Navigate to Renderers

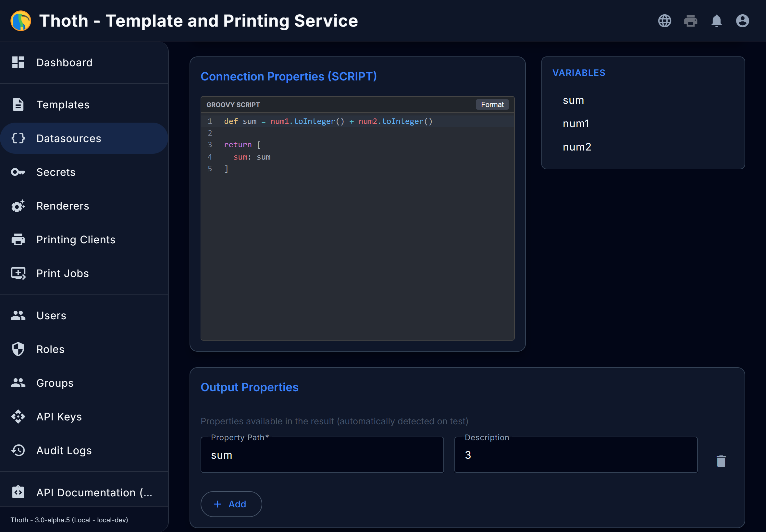pyautogui.click(x=84, y=206)
